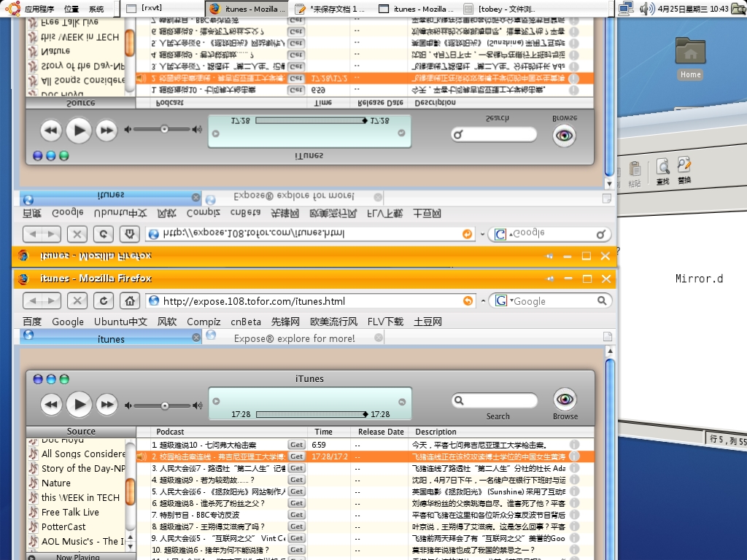Click the blue dot button in upright iTunes titlebar
The width and height of the screenshot is (747, 560).
click(38, 379)
